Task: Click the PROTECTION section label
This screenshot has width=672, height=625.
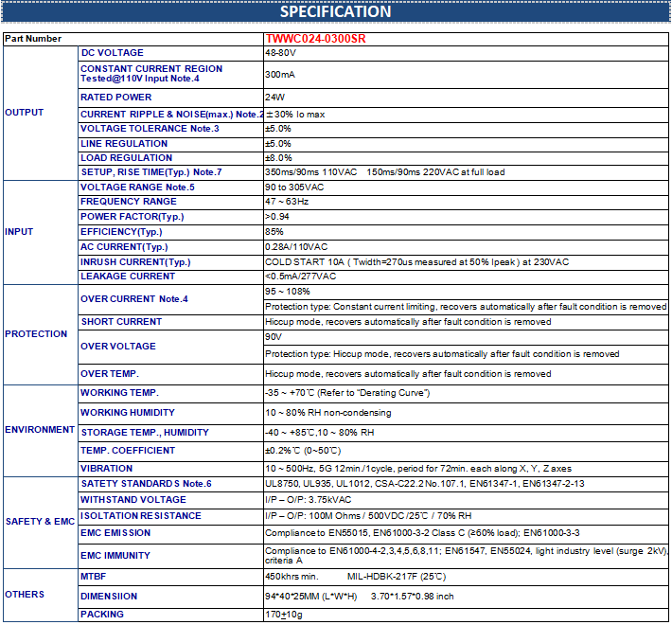Action: (36, 334)
